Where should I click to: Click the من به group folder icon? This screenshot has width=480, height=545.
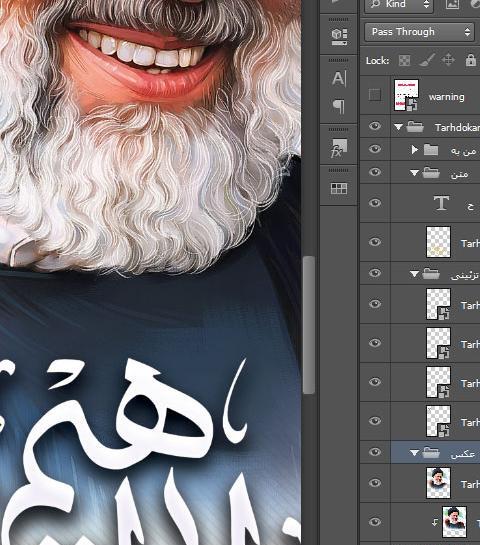(431, 150)
